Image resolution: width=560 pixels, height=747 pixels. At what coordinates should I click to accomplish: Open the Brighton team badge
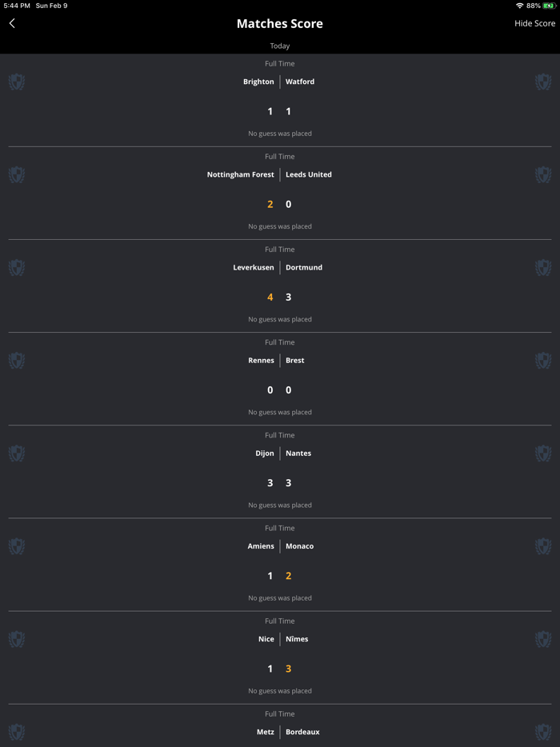click(17, 82)
